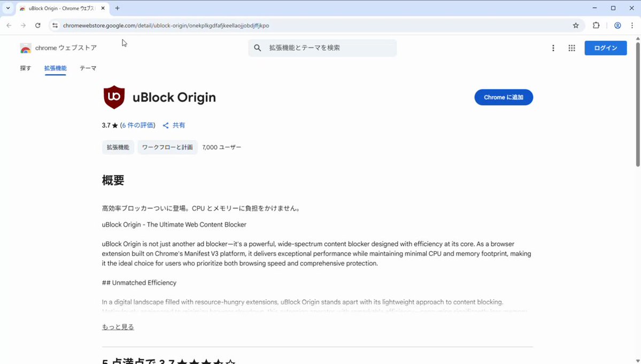Click the scrollbar down arrow
This screenshot has height=364, width=641.
coord(637,361)
